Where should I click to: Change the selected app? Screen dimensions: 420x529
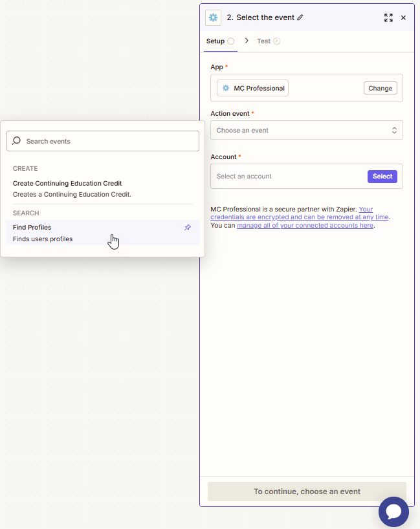click(380, 88)
